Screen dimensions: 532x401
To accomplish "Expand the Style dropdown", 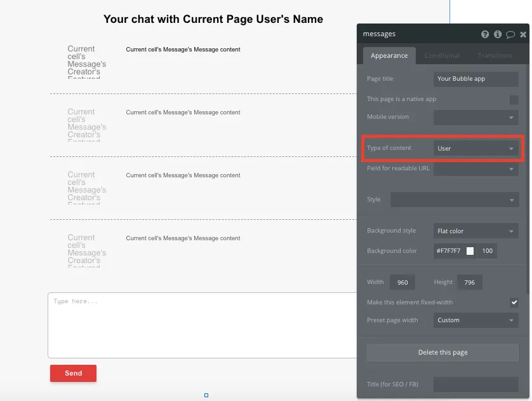I will pos(455,199).
